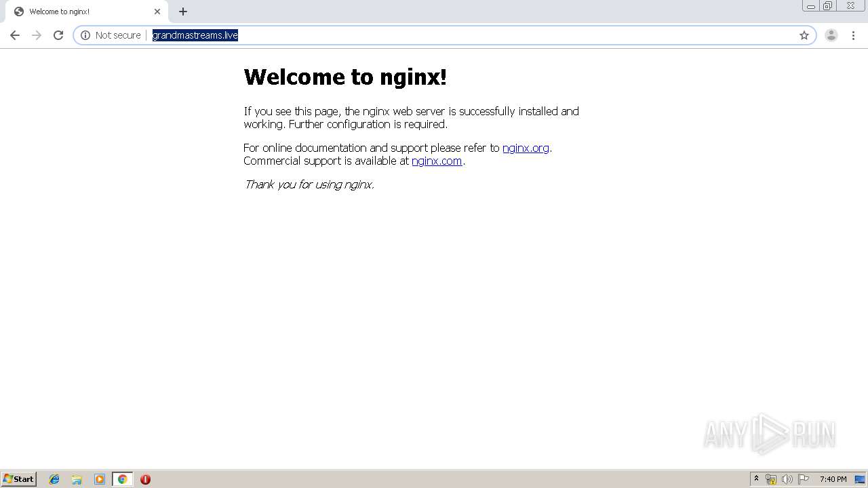The height and width of the screenshot is (488, 868).
Task: Close the Welcome to nginx! tab
Action: pos(157,12)
